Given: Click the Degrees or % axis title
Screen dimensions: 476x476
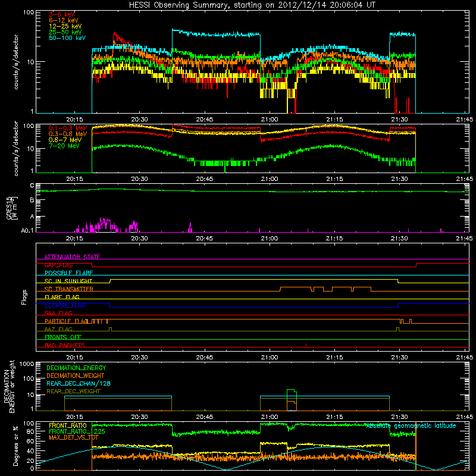Looking at the screenshot, I should pyautogui.click(x=15, y=446).
